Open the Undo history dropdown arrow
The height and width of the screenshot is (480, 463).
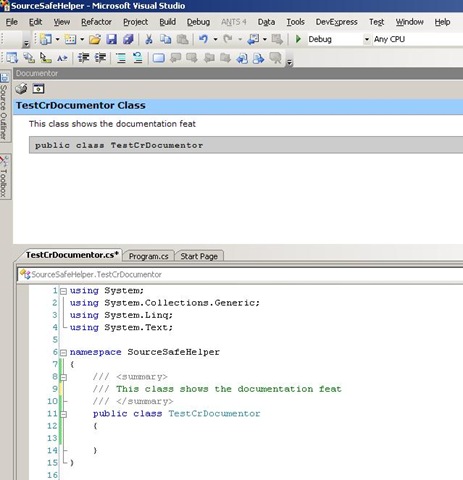click(x=215, y=39)
